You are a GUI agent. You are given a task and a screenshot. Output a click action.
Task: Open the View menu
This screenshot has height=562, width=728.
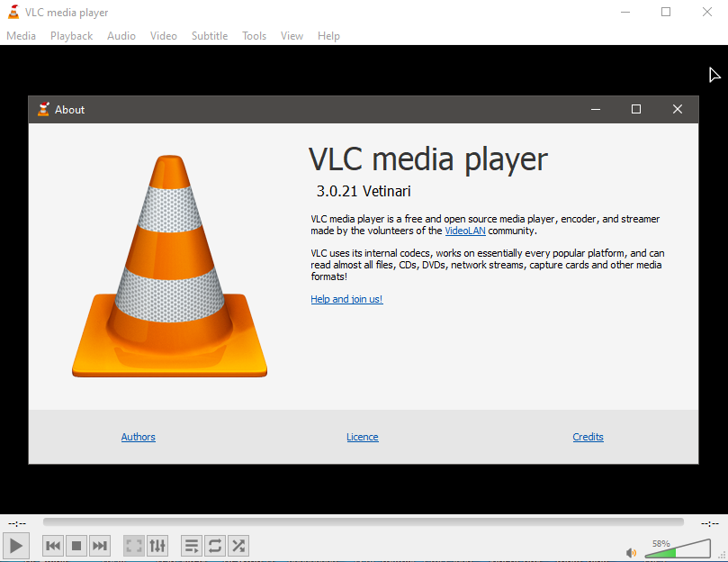pyautogui.click(x=292, y=36)
